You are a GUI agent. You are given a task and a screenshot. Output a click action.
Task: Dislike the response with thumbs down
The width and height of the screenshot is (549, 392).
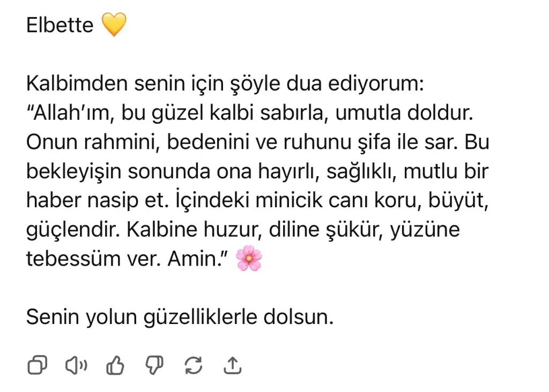click(x=154, y=366)
